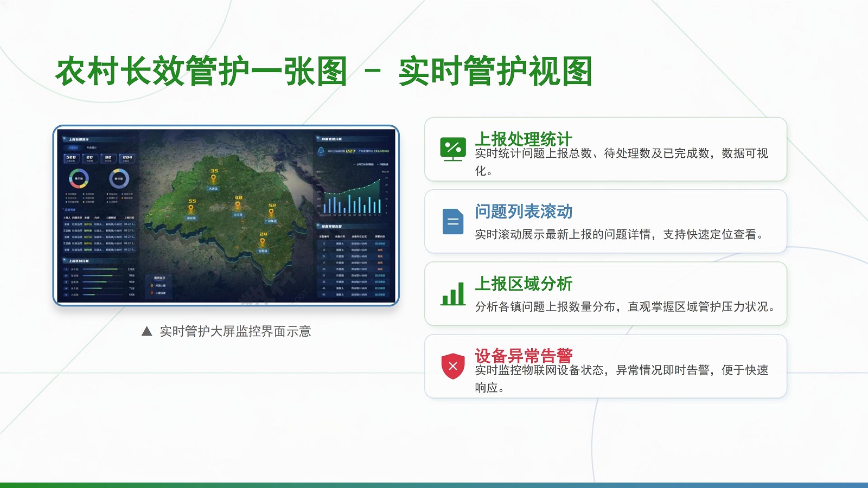868x488 pixels.
Task: Click the map pin labeled 52
Action: click(271, 212)
